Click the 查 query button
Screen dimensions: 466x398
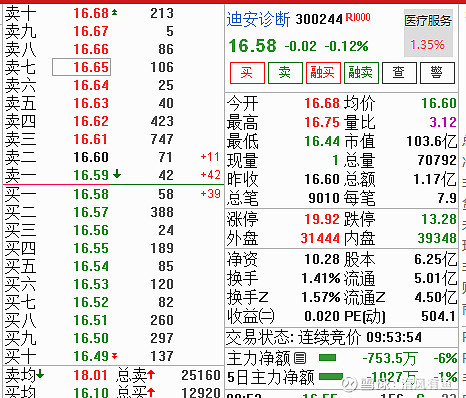[399, 73]
